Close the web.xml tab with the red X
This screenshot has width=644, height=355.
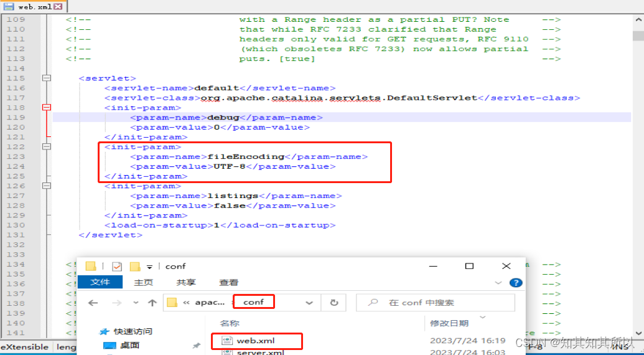58,7
